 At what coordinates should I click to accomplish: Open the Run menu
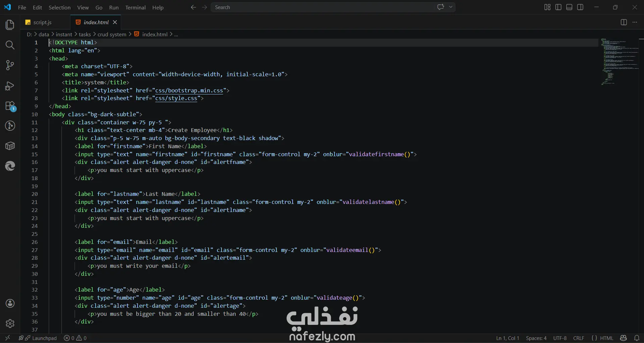pos(114,7)
